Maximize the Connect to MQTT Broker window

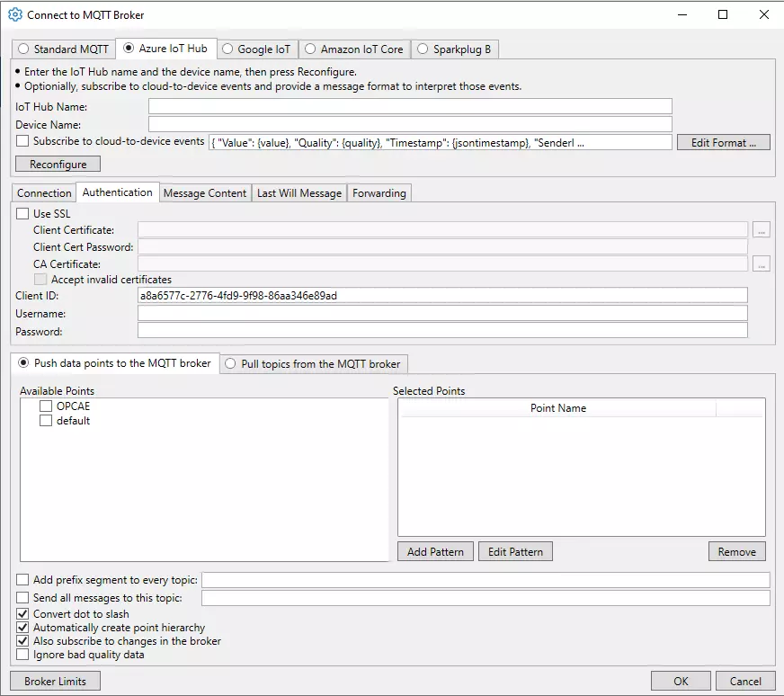coord(723,14)
